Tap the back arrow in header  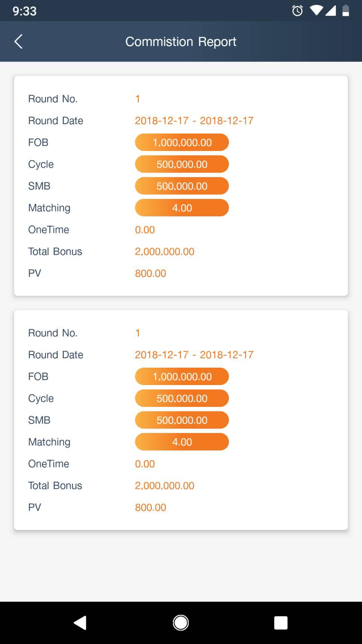click(x=18, y=42)
